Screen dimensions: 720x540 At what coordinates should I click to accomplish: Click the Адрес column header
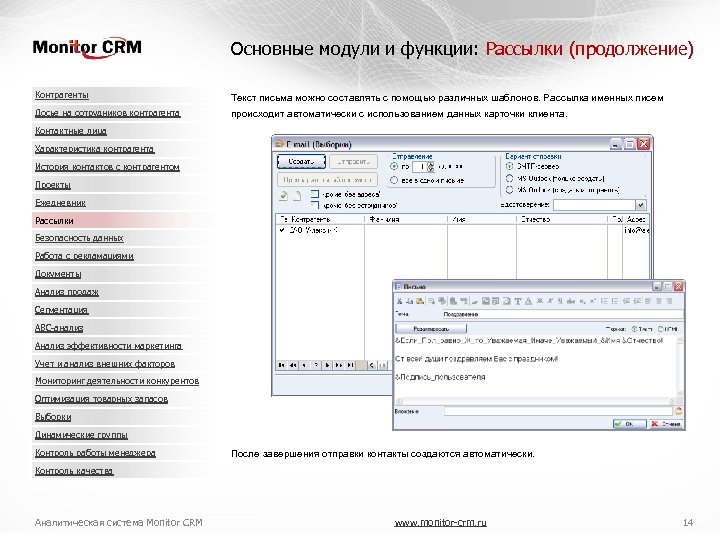(x=636, y=219)
